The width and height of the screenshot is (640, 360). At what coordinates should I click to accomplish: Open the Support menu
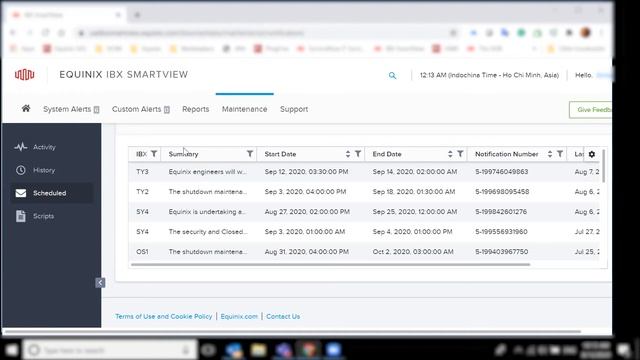point(294,109)
